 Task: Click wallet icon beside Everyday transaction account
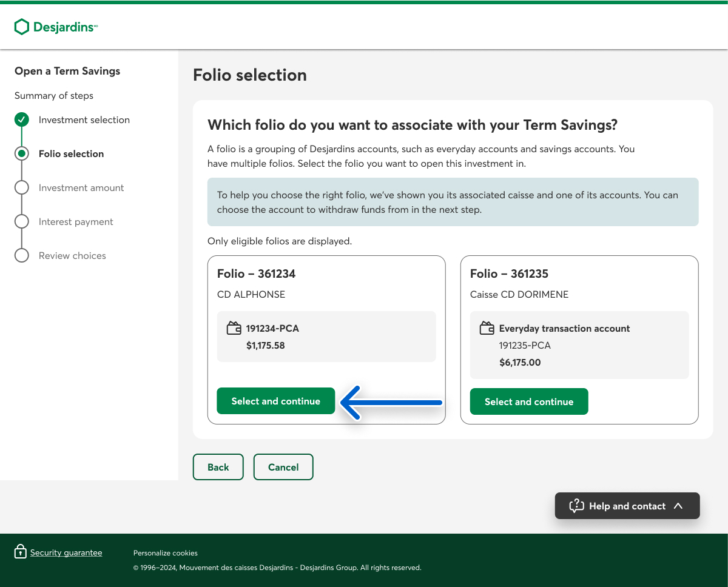click(x=487, y=329)
